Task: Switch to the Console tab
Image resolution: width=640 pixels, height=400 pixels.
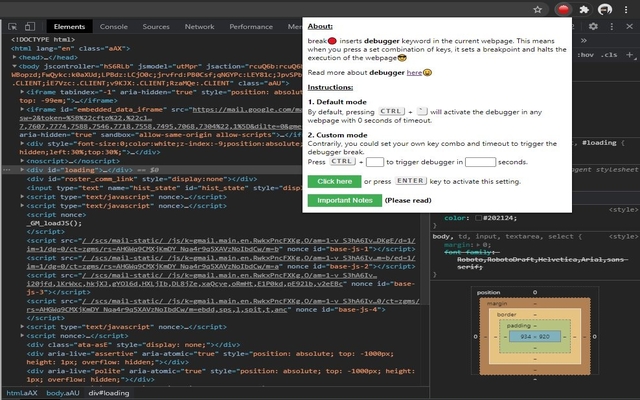Action: pos(114,27)
